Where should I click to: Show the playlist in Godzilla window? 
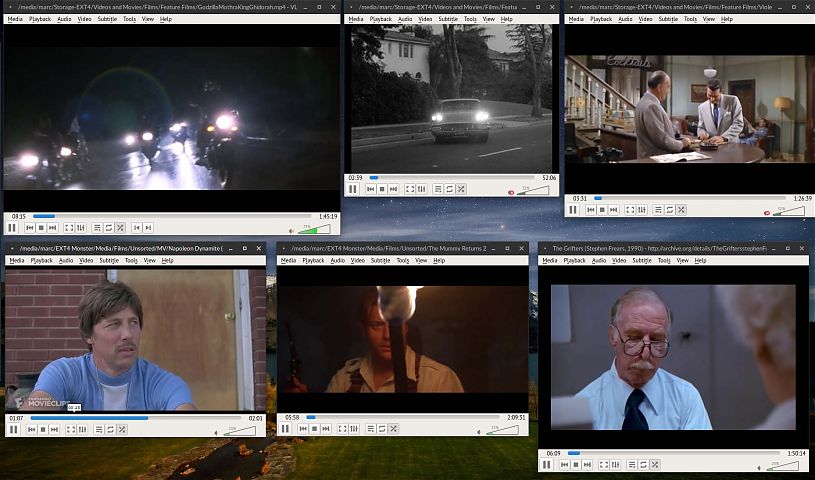pos(97,228)
